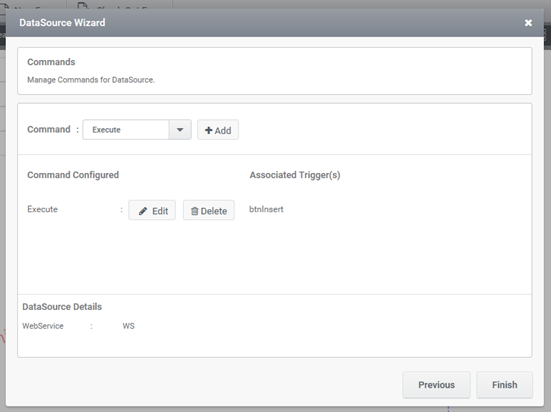This screenshot has width=551, height=412.
Task: Expand the Command dropdown arrow
Action: tap(180, 130)
